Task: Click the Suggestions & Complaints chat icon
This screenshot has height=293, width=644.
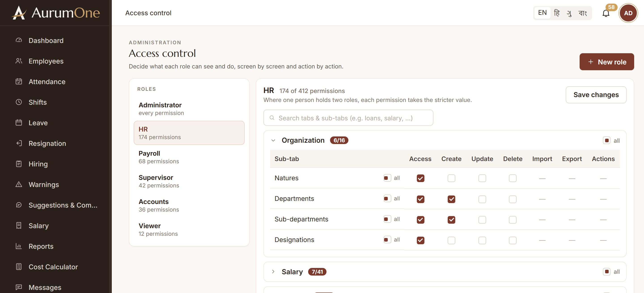Action: pyautogui.click(x=19, y=205)
